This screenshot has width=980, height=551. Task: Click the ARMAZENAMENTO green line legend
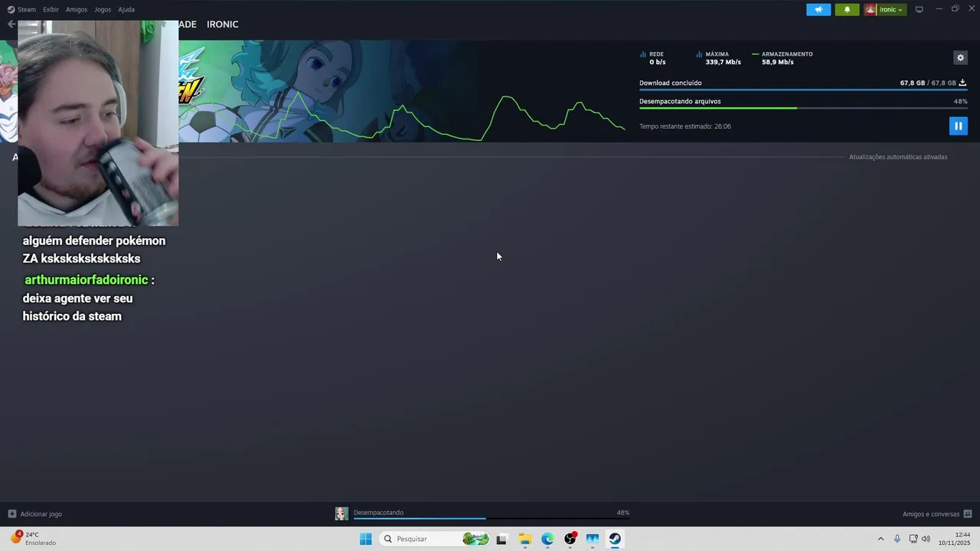point(755,54)
